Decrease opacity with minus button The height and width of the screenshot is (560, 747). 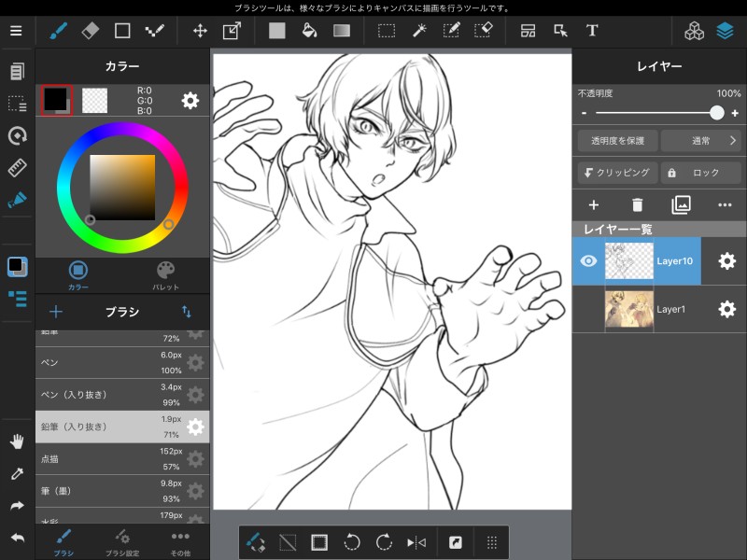(585, 113)
